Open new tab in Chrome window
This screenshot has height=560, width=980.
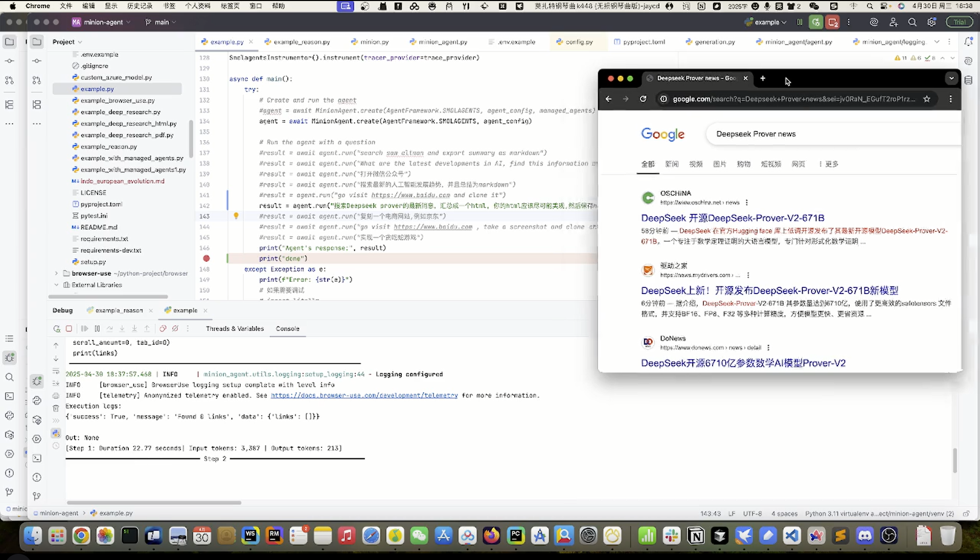(x=763, y=78)
